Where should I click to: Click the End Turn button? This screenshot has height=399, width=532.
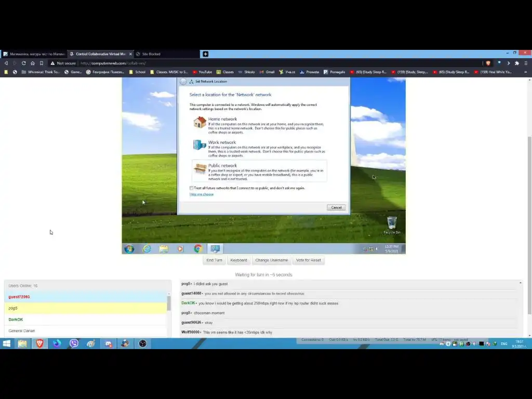click(214, 260)
